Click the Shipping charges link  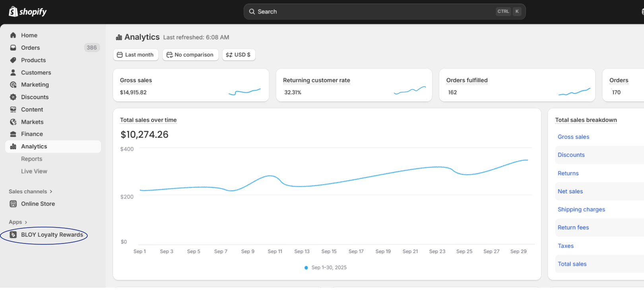[581, 209]
